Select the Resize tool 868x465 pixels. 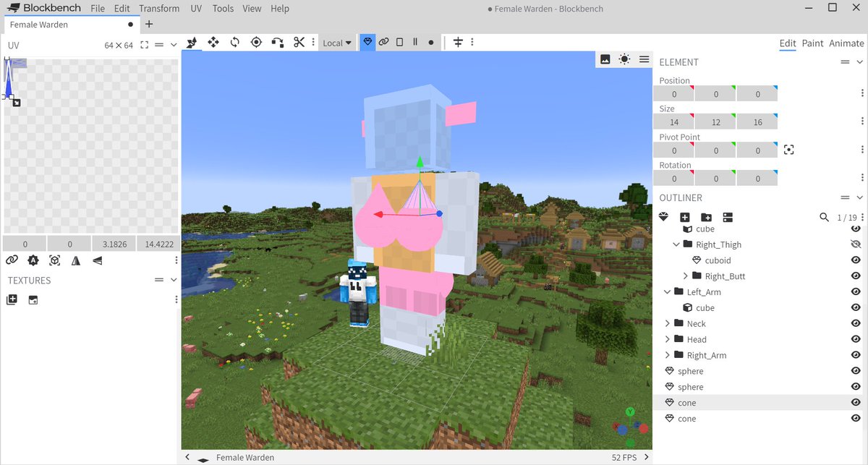click(x=213, y=43)
